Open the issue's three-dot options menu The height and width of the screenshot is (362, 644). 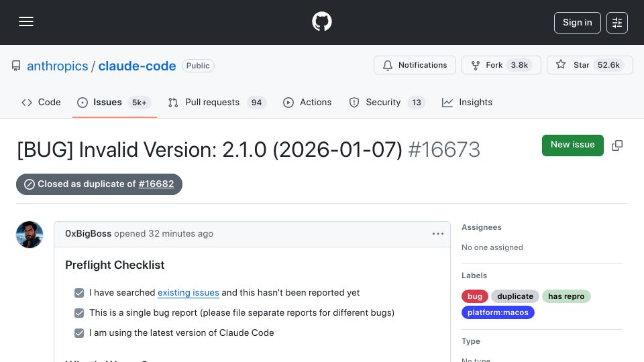click(x=438, y=234)
